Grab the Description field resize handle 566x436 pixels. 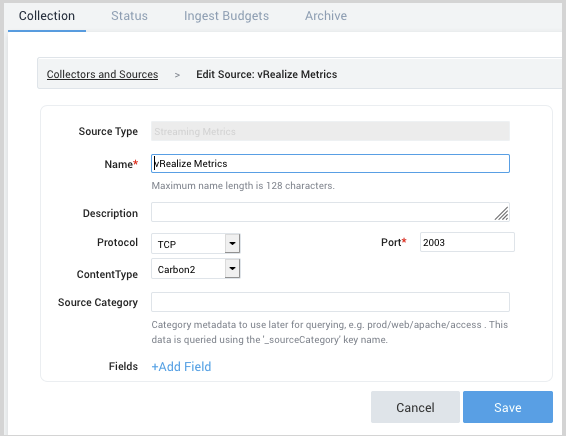(x=502, y=213)
